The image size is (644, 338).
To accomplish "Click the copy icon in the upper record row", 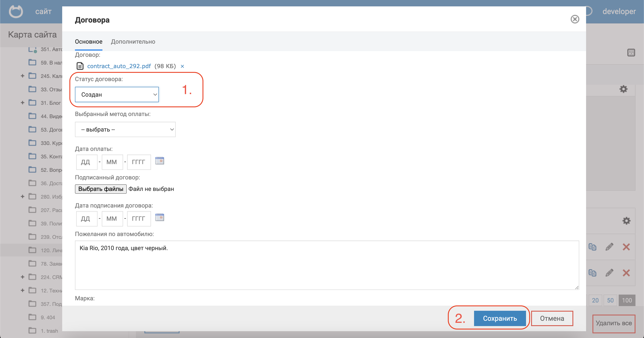I will tap(592, 247).
